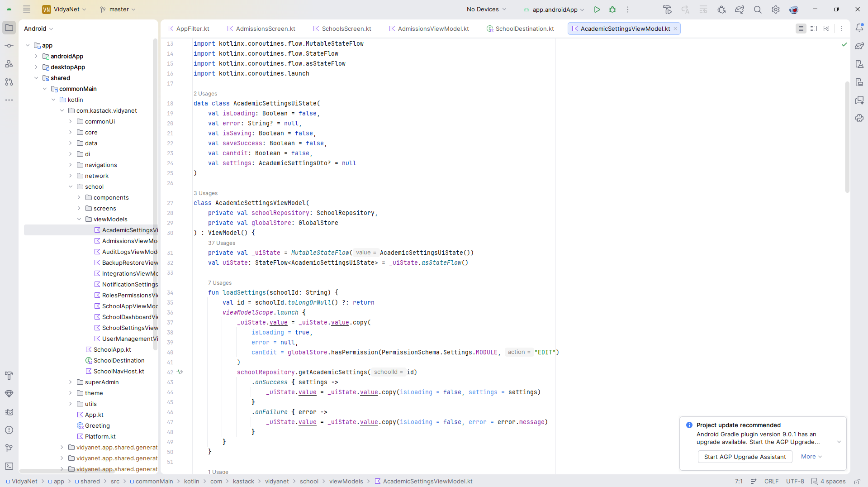Screen dimensions: 868x487
Task: Open the Notifications bell panel
Action: point(859,28)
